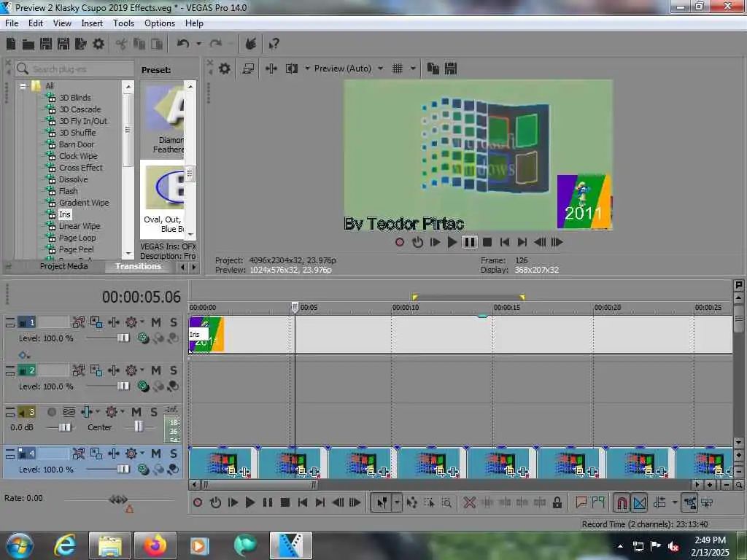The width and height of the screenshot is (747, 560).
Task: Solo track 4 with S button
Action: 174,454
